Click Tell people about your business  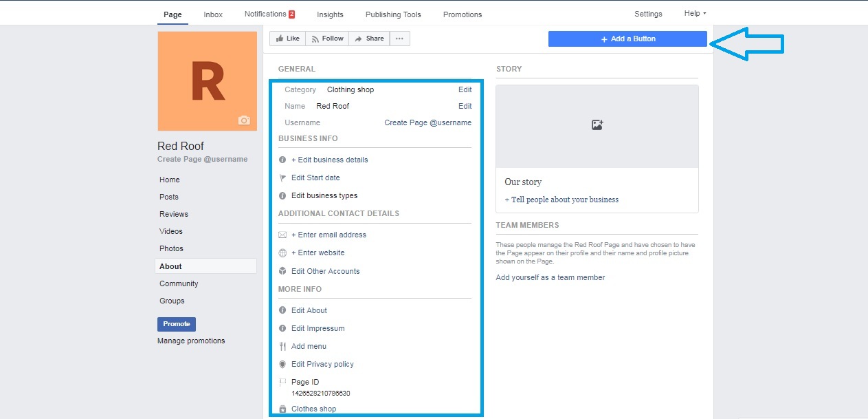coord(561,200)
